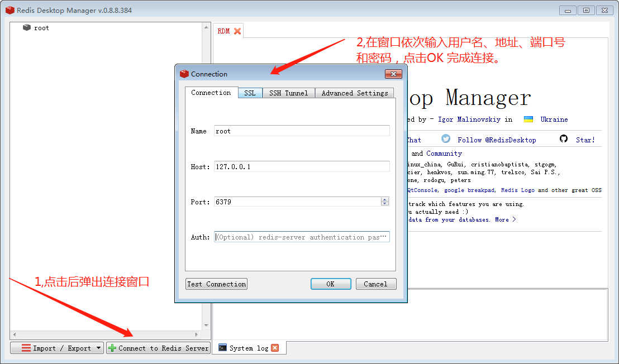Viewport: 619px width, 364px height.
Task: Open the google breakpad link
Action: coord(470,190)
